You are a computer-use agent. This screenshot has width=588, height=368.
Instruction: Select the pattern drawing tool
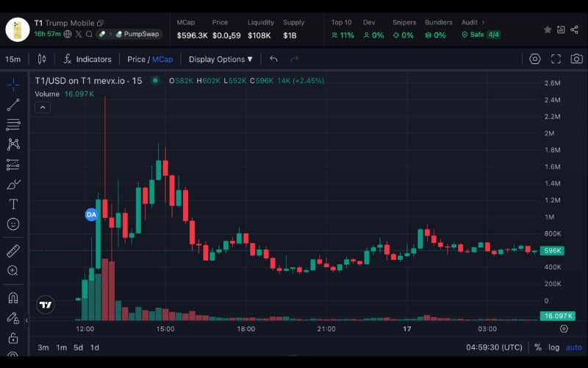pos(13,144)
